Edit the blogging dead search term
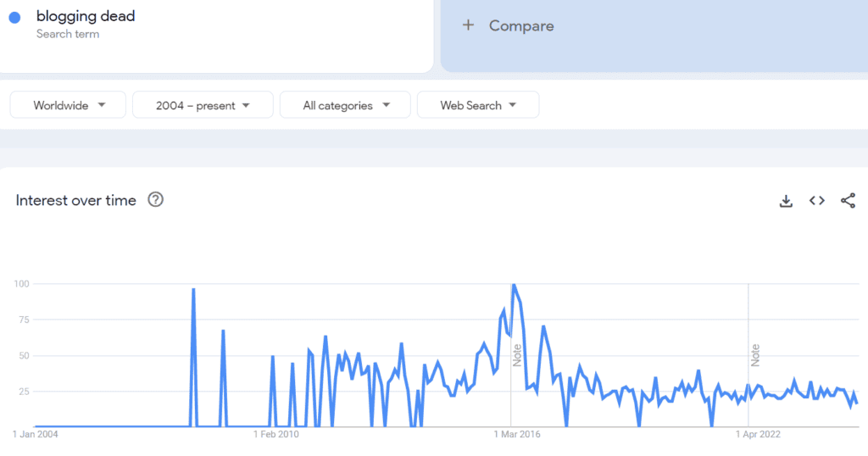The width and height of the screenshot is (868, 456). 86,16
